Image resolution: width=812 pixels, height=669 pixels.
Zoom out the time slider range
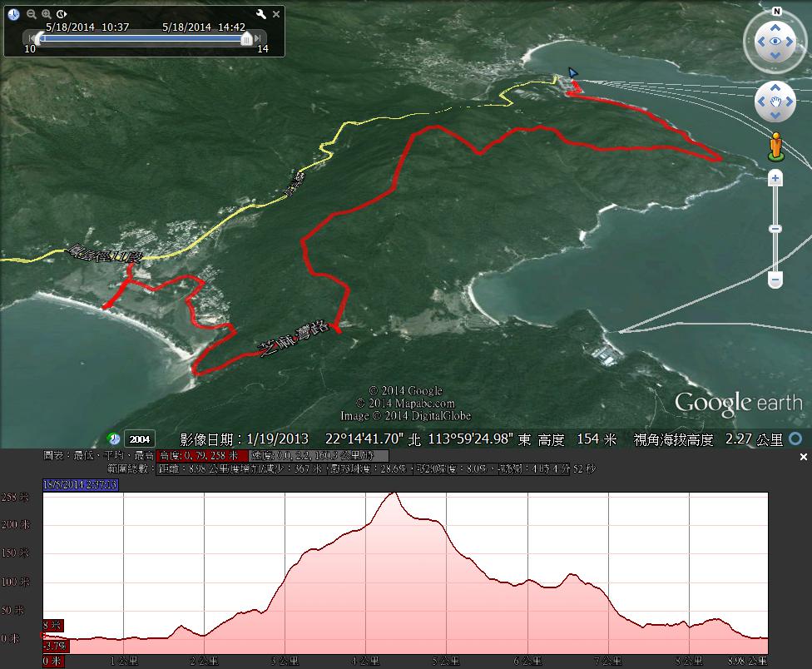coord(32,14)
